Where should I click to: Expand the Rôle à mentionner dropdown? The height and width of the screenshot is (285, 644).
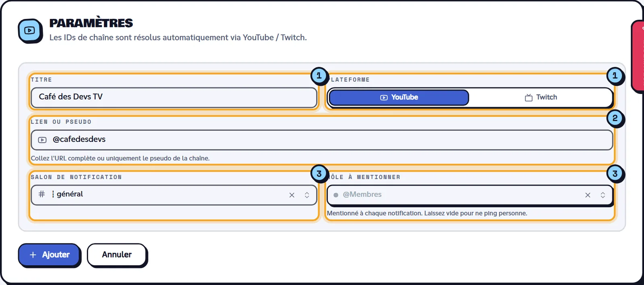click(603, 195)
